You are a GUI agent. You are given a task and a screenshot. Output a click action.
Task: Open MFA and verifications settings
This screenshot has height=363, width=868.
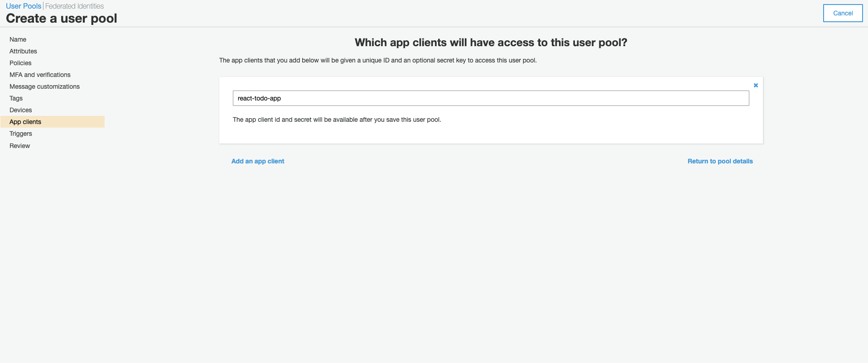pyautogui.click(x=40, y=75)
